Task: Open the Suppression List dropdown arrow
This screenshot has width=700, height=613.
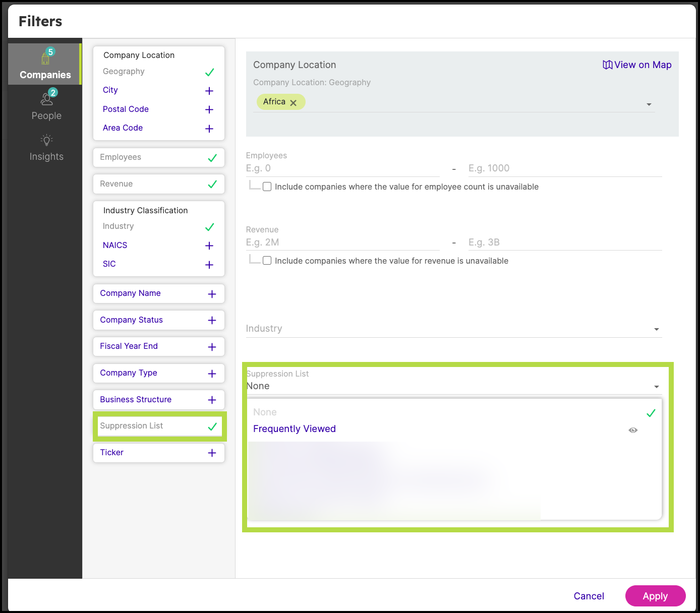Action: point(657,387)
